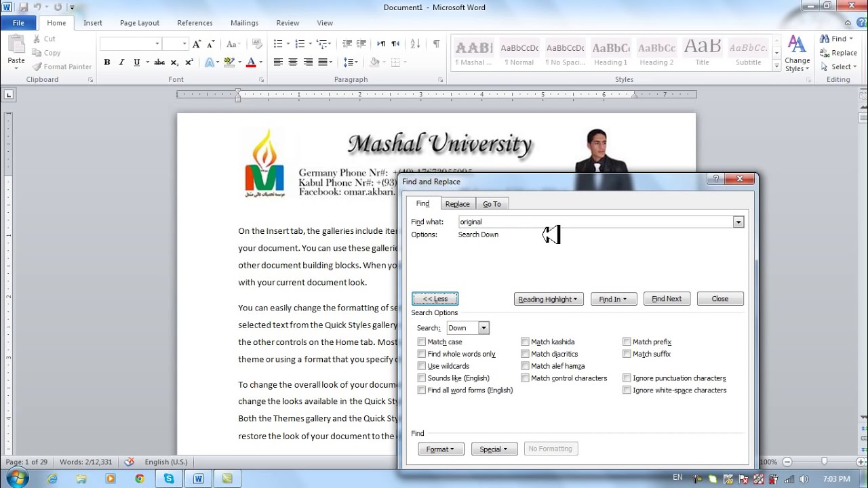Open Special characters dropdown

tap(494, 449)
